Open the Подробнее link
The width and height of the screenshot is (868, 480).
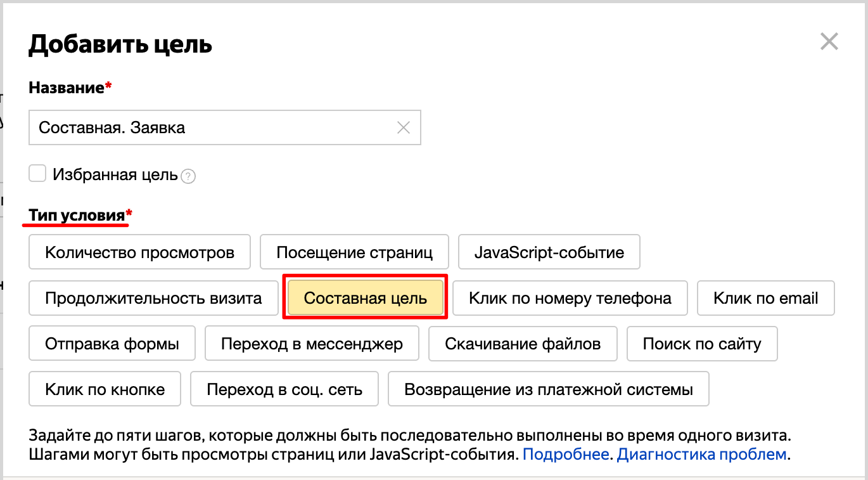[x=566, y=454]
